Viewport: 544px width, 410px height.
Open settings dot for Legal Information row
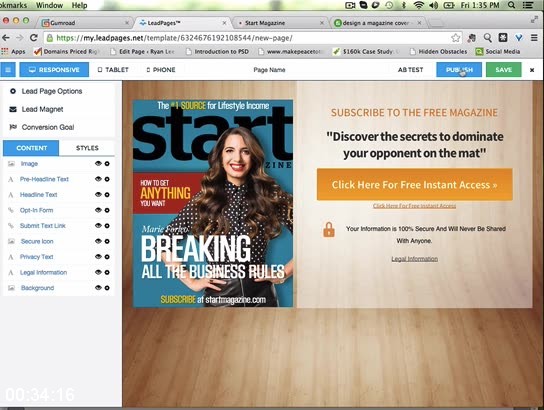[x=107, y=273]
